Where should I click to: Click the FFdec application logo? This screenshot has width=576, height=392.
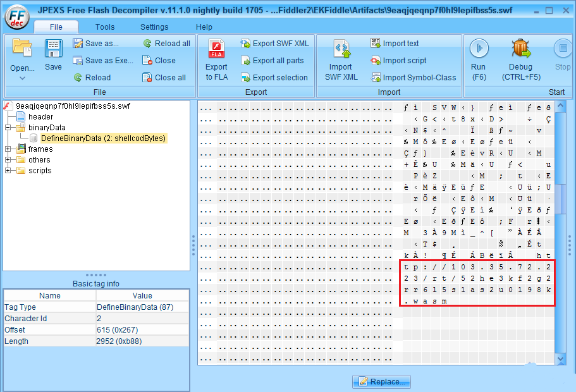[x=17, y=17]
